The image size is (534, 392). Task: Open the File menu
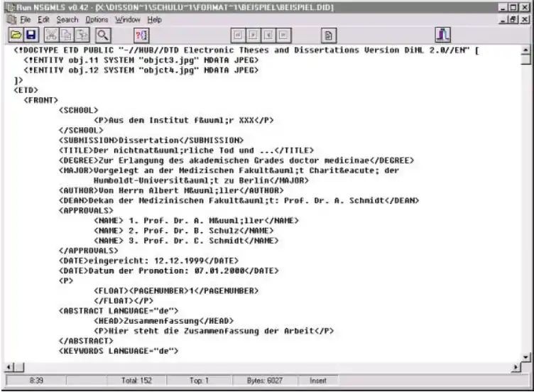24,20
